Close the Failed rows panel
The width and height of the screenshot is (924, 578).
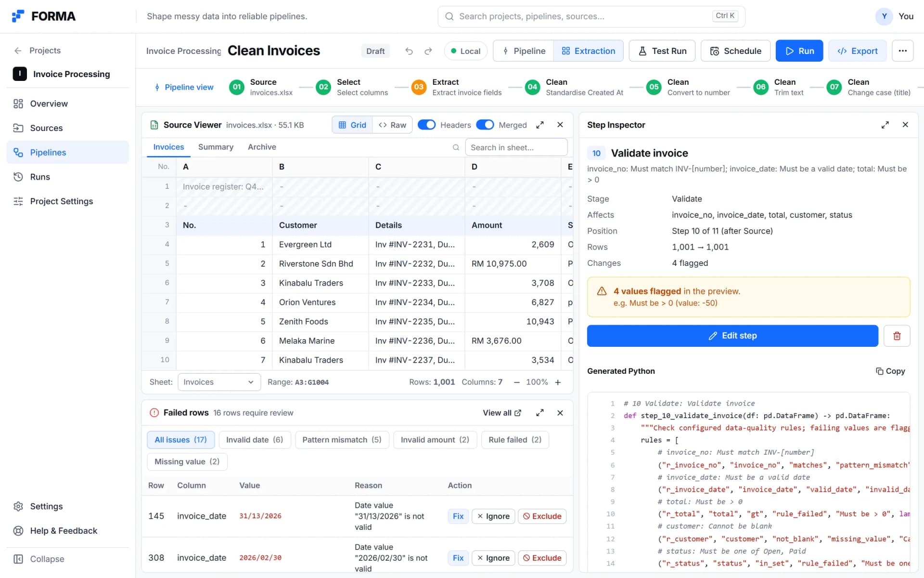click(560, 413)
